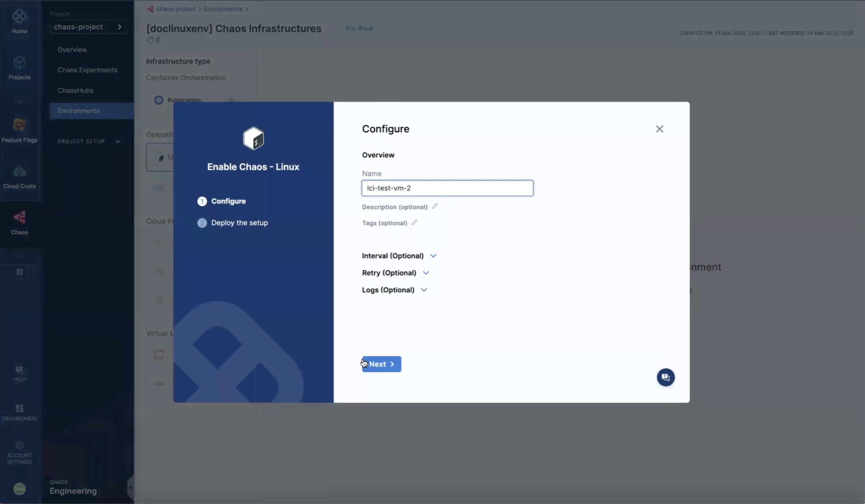
Task: Open Cloud Costs module
Action: coord(19,177)
